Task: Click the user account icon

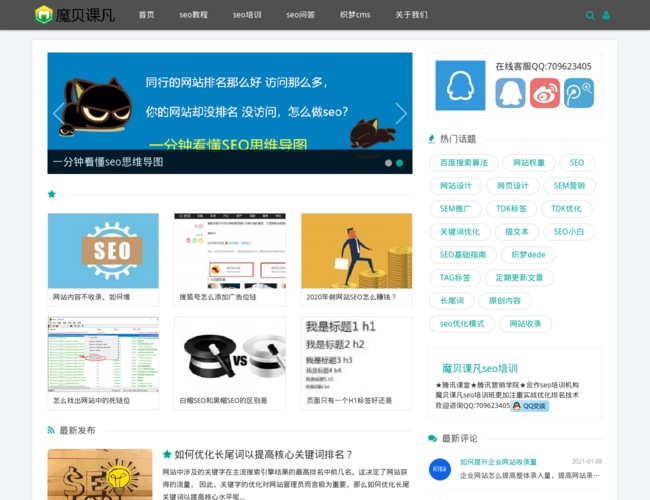Action: click(606, 15)
